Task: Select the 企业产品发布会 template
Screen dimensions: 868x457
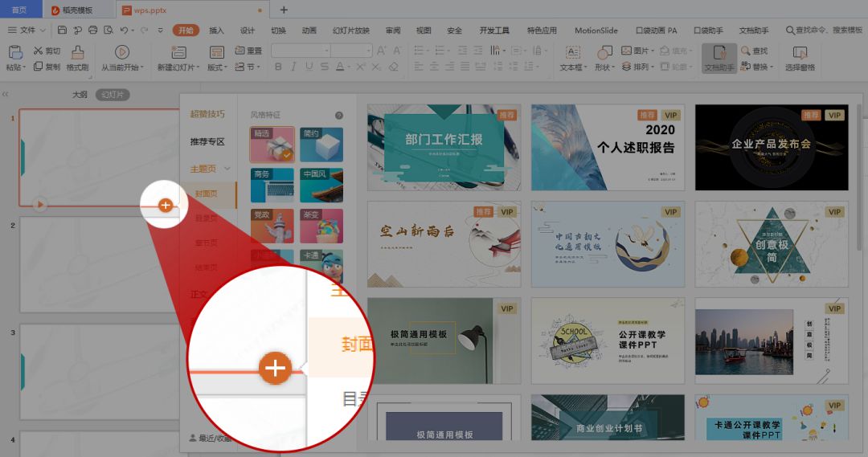Action: pyautogui.click(x=772, y=148)
